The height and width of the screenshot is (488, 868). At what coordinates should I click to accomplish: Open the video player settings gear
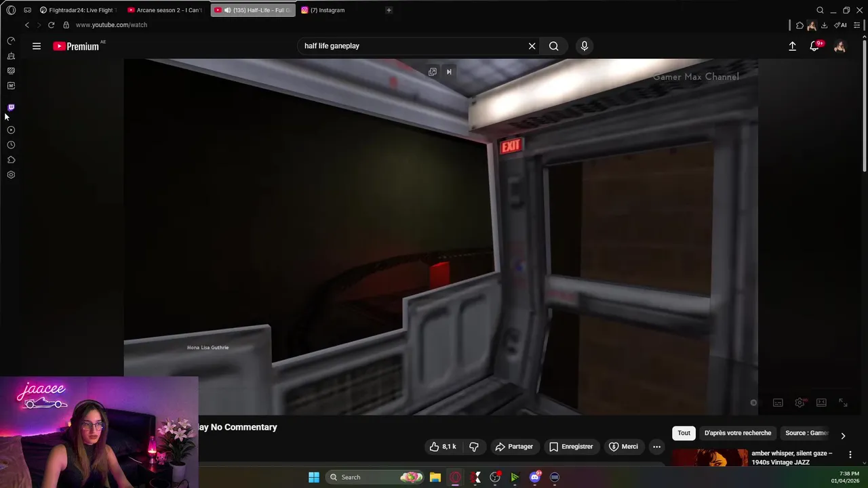click(x=800, y=403)
